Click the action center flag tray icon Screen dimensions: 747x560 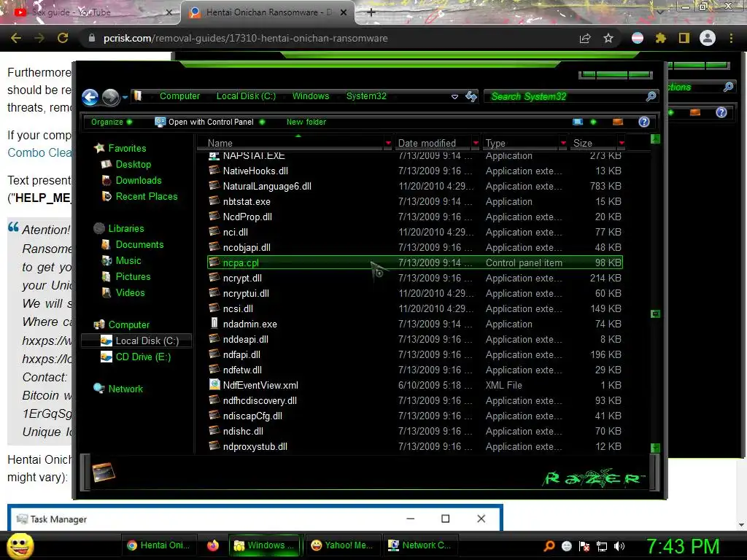pyautogui.click(x=584, y=545)
